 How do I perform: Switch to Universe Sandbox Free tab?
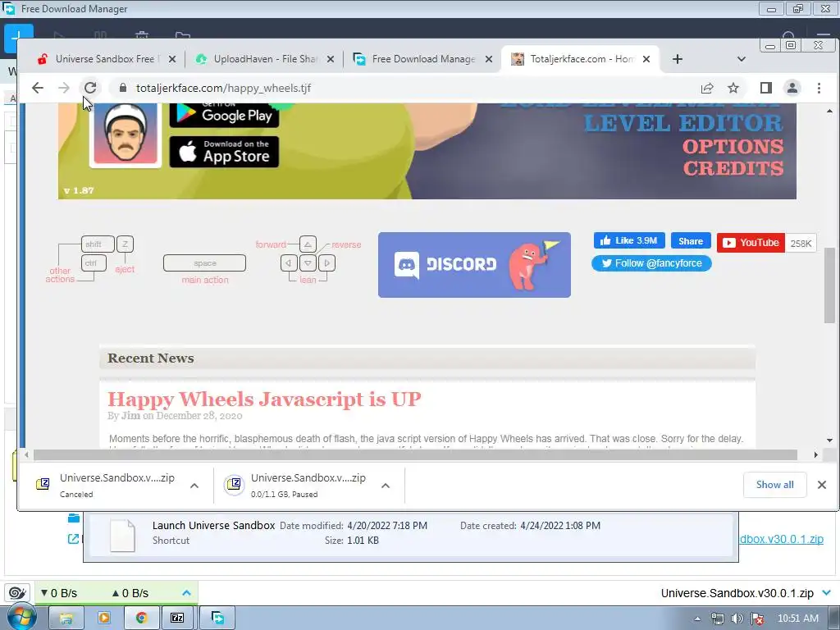click(105, 59)
